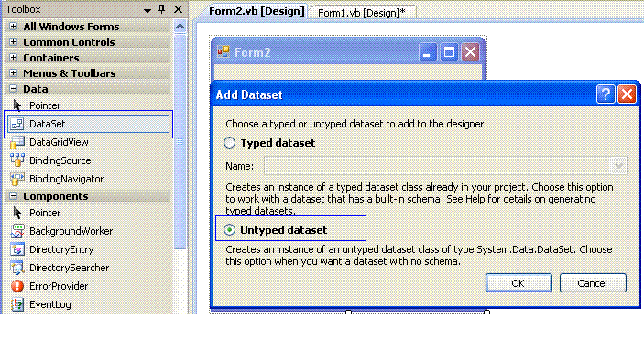The height and width of the screenshot is (342, 644).
Task: Open the typed dataset Name dropdown
Action: [x=618, y=166]
